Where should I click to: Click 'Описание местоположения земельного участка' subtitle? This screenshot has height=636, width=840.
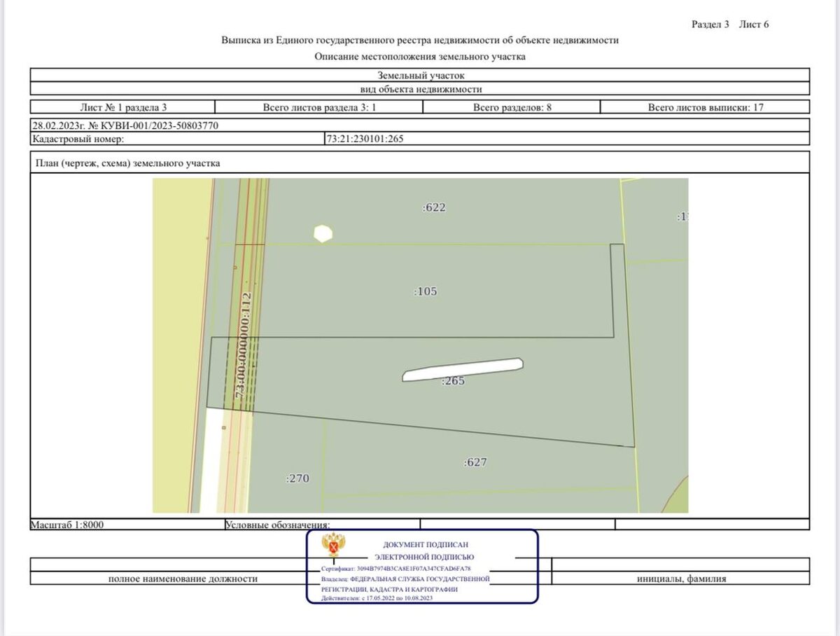pyautogui.click(x=420, y=57)
